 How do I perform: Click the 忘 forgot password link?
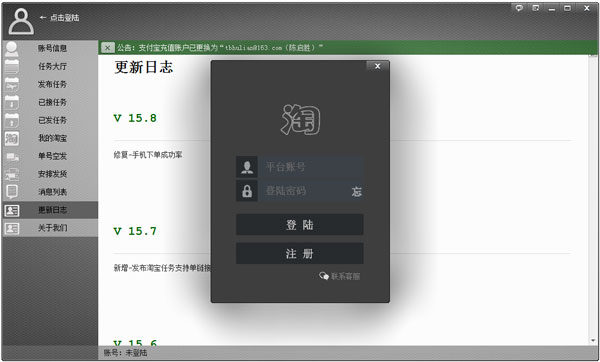pyautogui.click(x=357, y=191)
